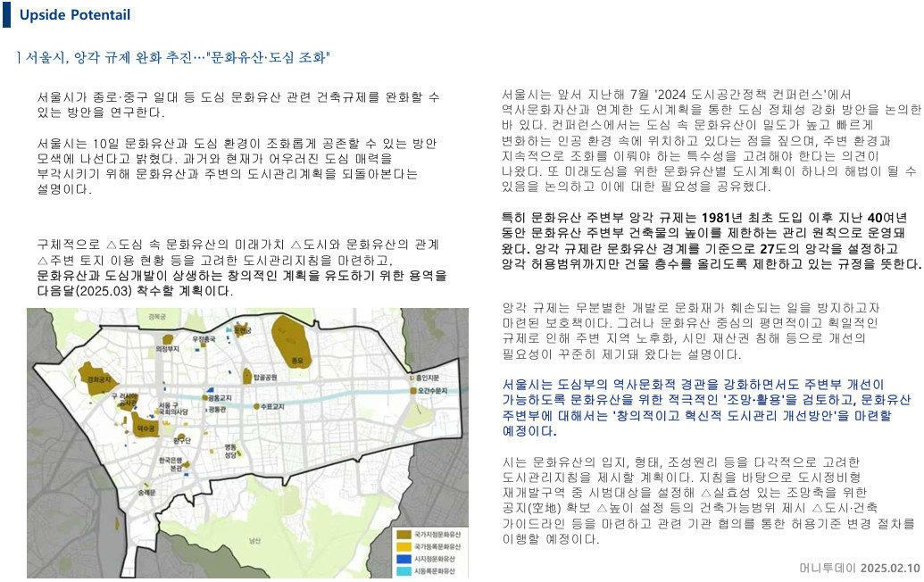Click the 오간수문지 marker on the stream
This screenshot has width=924, height=582.
click(414, 391)
